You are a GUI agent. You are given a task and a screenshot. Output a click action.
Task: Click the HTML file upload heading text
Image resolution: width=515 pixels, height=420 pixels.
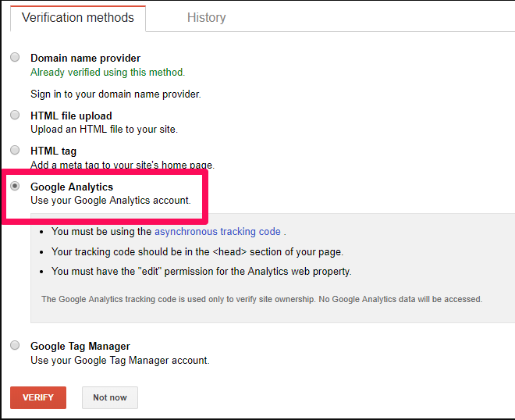point(71,116)
